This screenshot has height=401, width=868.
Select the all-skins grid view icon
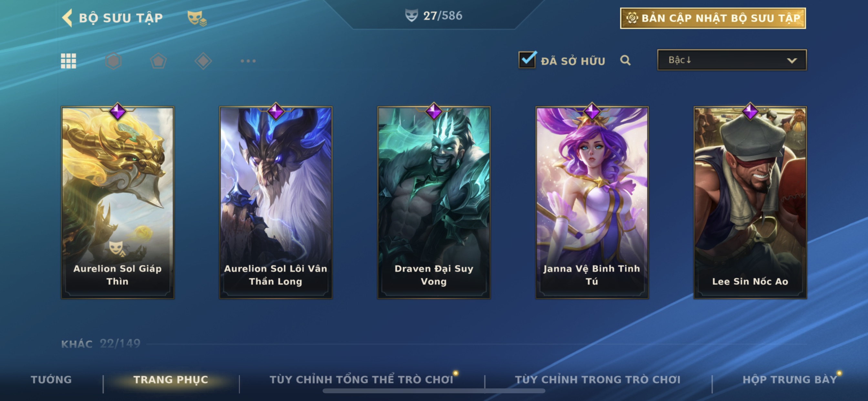(68, 61)
